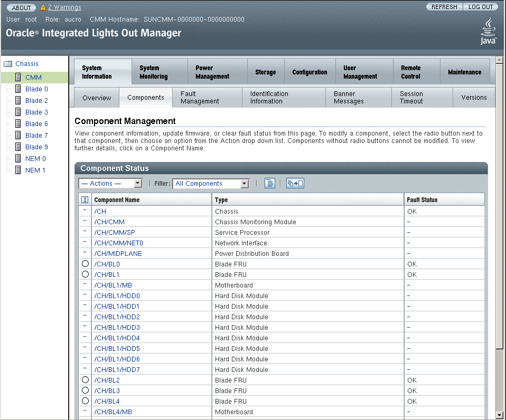The image size is (506, 420).
Task: Select the /CH/BL1 radio button
Action: [x=85, y=274]
